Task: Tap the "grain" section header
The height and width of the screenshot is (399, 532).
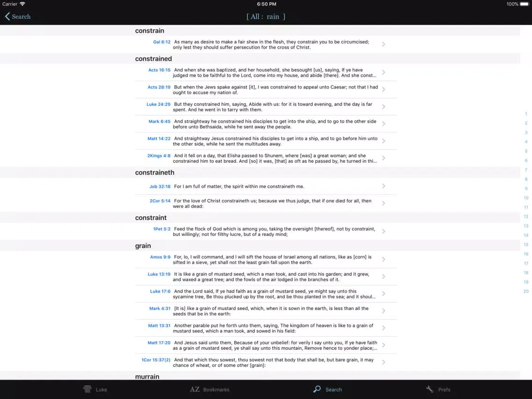Action: pyautogui.click(x=143, y=246)
